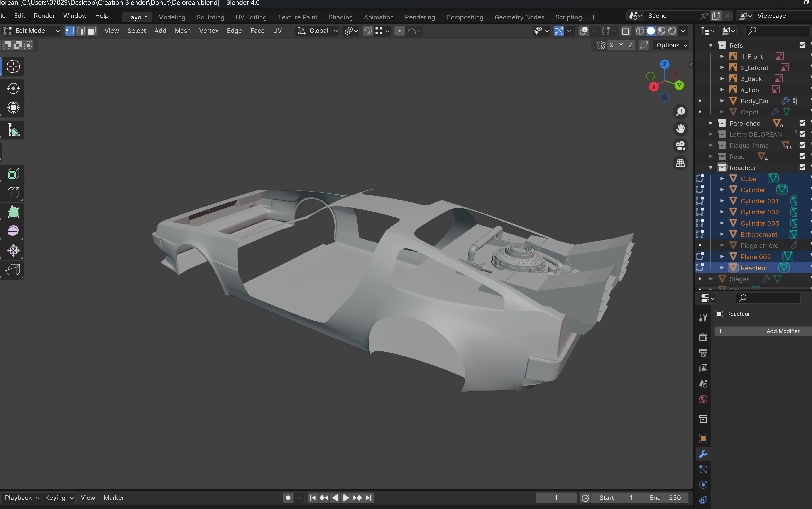Select the Measure tool
This screenshot has width=812, height=509.
point(13,130)
